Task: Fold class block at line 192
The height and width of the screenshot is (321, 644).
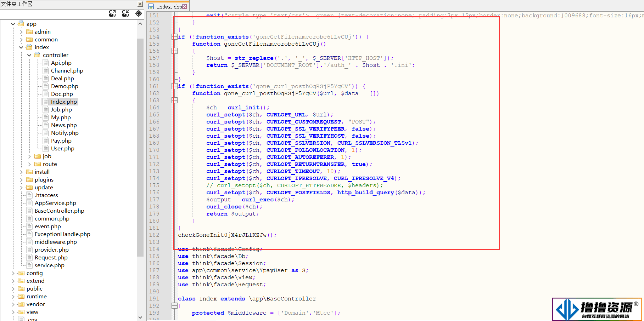Action: 174,306
